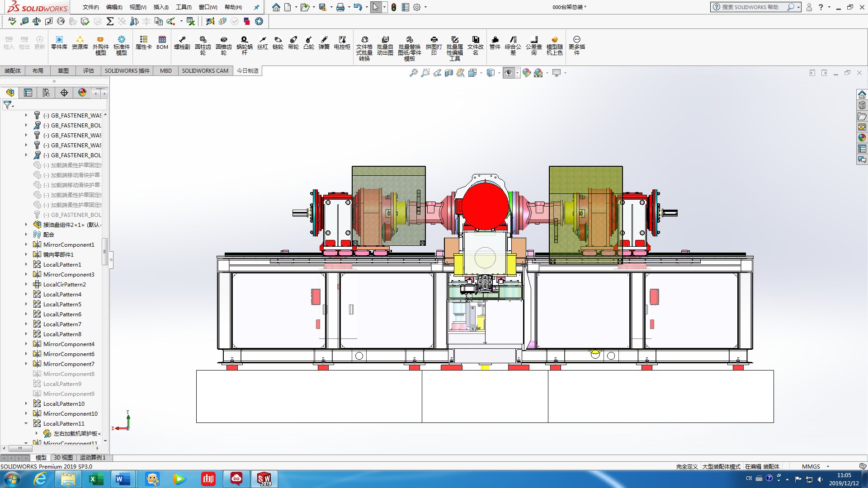868x488 pixels.
Task: Select the 螺栓副 bolt pair tool
Action: (182, 43)
